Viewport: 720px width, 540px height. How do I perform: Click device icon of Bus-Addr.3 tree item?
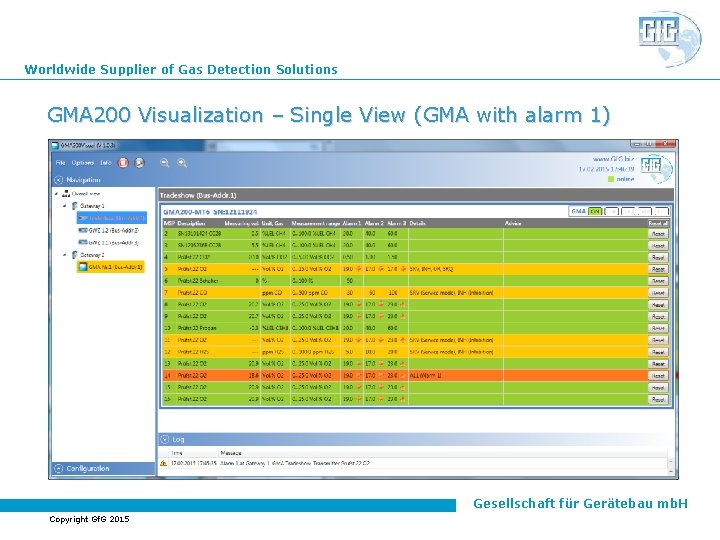coord(83,242)
